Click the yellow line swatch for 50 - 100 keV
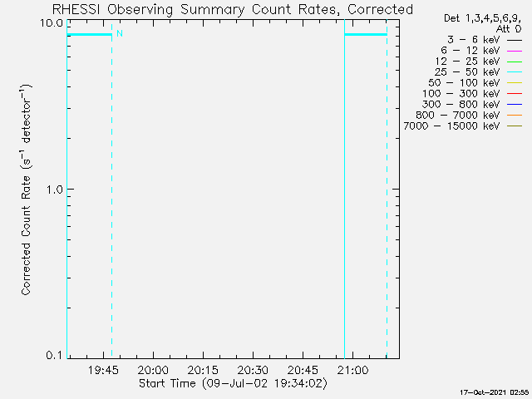The image size is (532, 399). point(515,83)
